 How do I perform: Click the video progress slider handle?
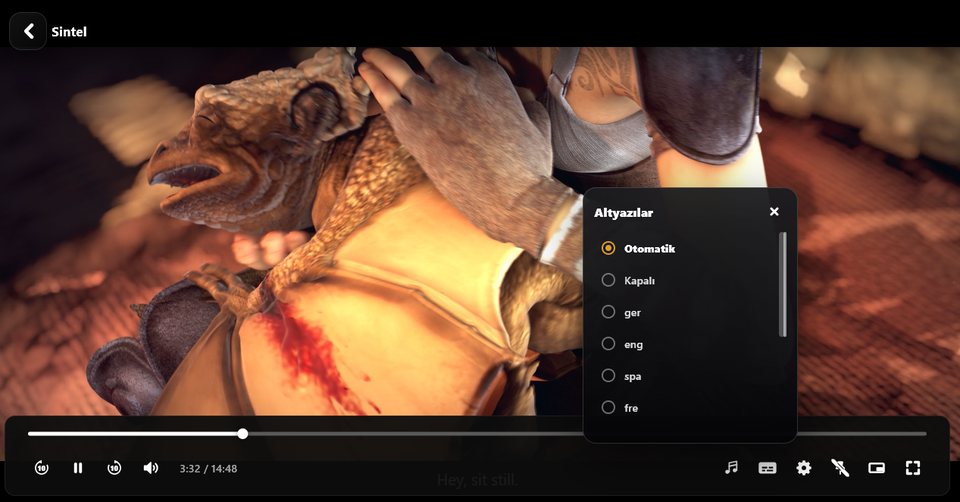[243, 433]
